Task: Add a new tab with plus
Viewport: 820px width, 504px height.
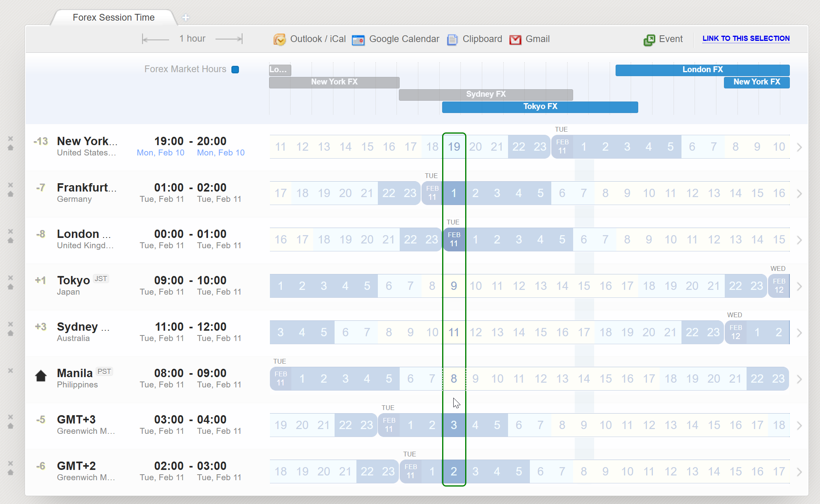Action: coord(185,17)
